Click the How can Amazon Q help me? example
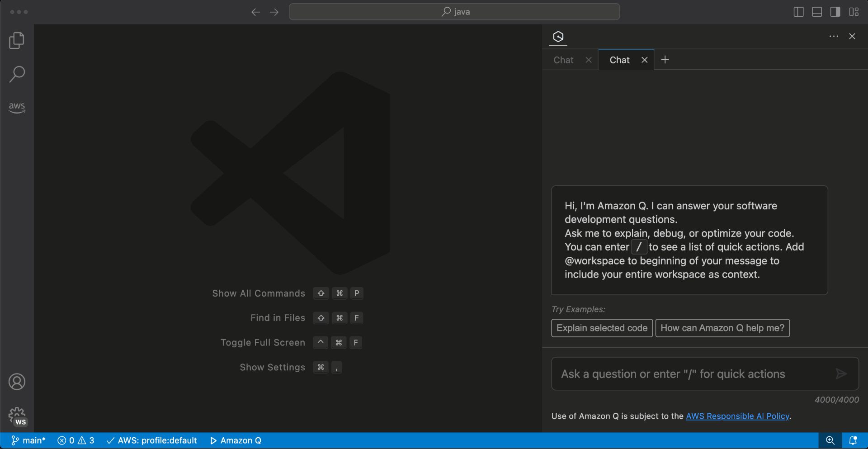This screenshot has height=449, width=868. [722, 328]
